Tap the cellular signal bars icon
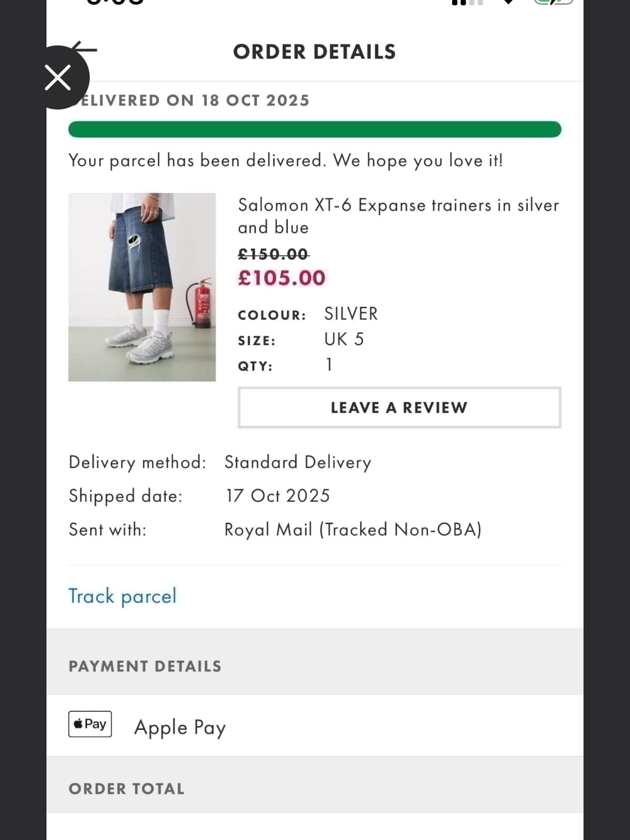630x840 pixels. [467, 2]
